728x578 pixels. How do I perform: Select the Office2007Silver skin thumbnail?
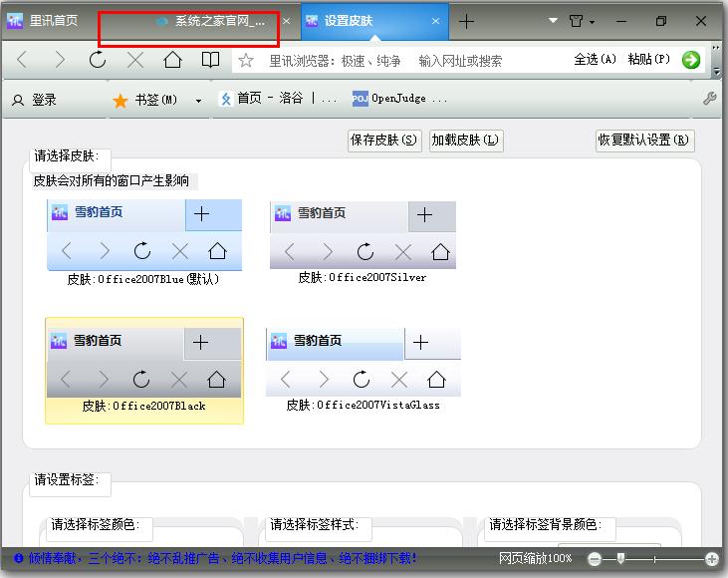point(363,235)
